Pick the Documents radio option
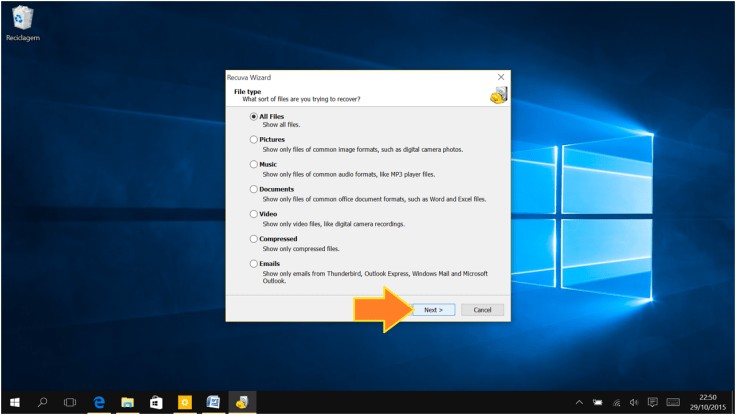Screen dimensions: 736x415 [254, 189]
